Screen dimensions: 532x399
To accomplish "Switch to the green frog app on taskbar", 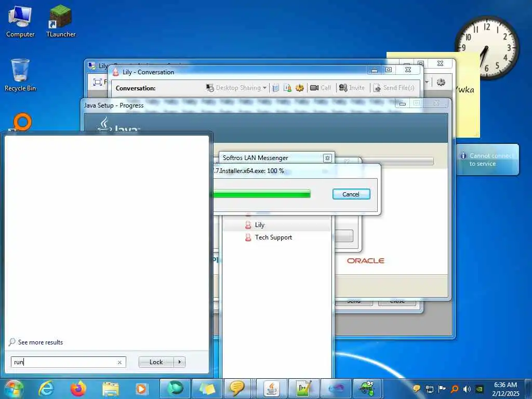I will pos(368,389).
